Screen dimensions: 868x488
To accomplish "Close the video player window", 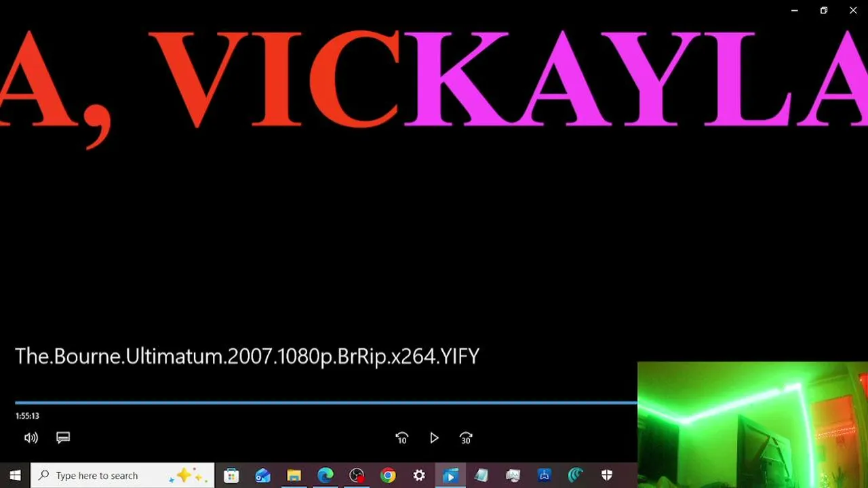I will tap(853, 10).
